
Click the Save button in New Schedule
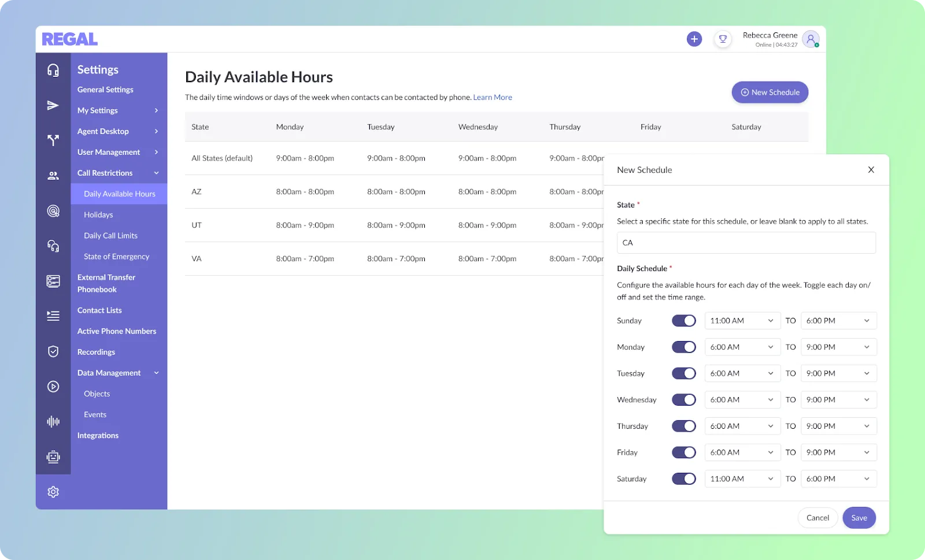(859, 518)
